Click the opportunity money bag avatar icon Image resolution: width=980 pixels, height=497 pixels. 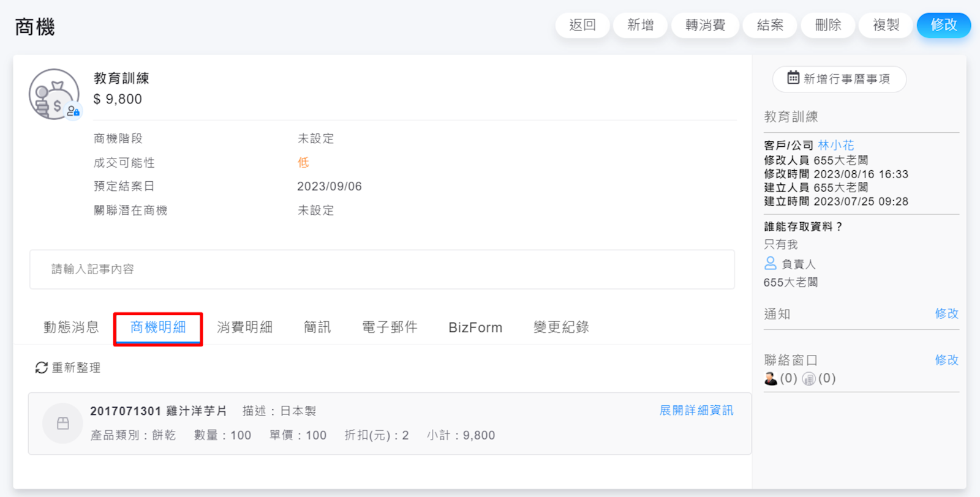53,94
